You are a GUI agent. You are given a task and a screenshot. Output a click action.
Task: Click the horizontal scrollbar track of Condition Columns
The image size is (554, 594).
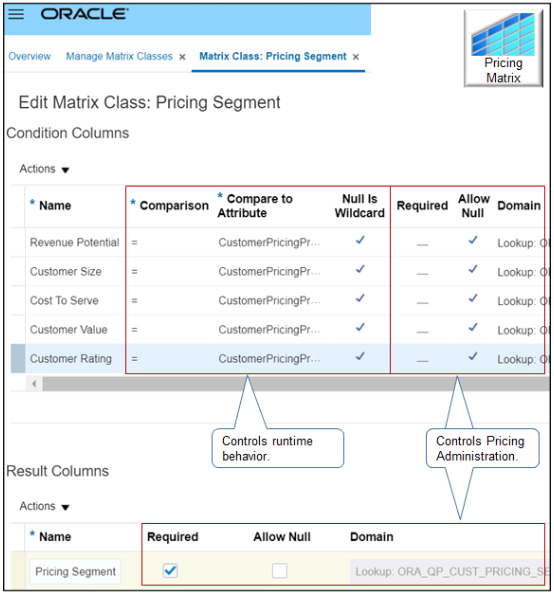click(x=296, y=384)
